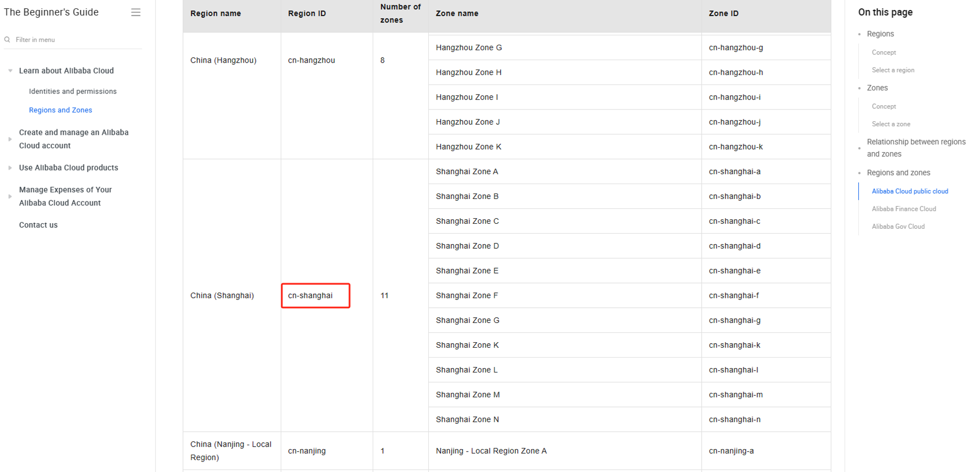Collapse the Learn about Alibaba Cloud section

pos(10,71)
